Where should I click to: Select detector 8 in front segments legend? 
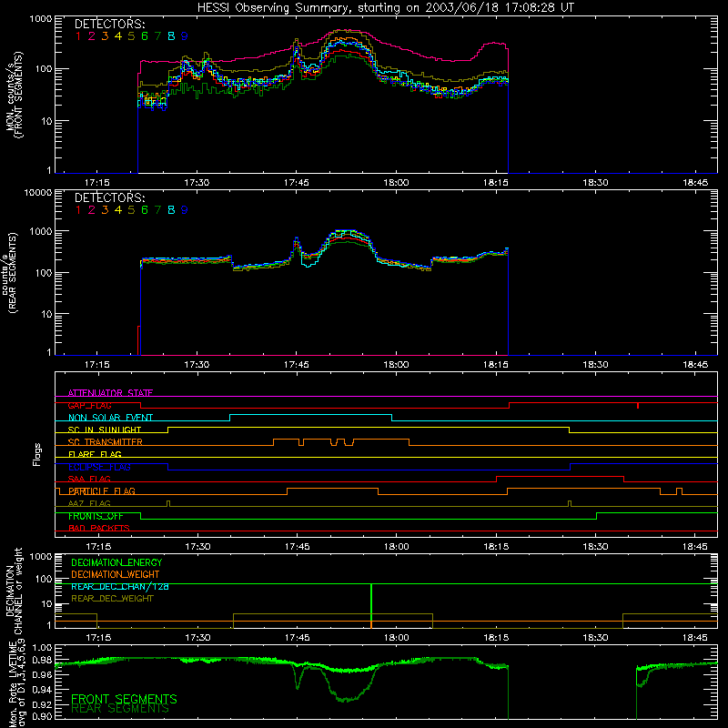(171, 36)
